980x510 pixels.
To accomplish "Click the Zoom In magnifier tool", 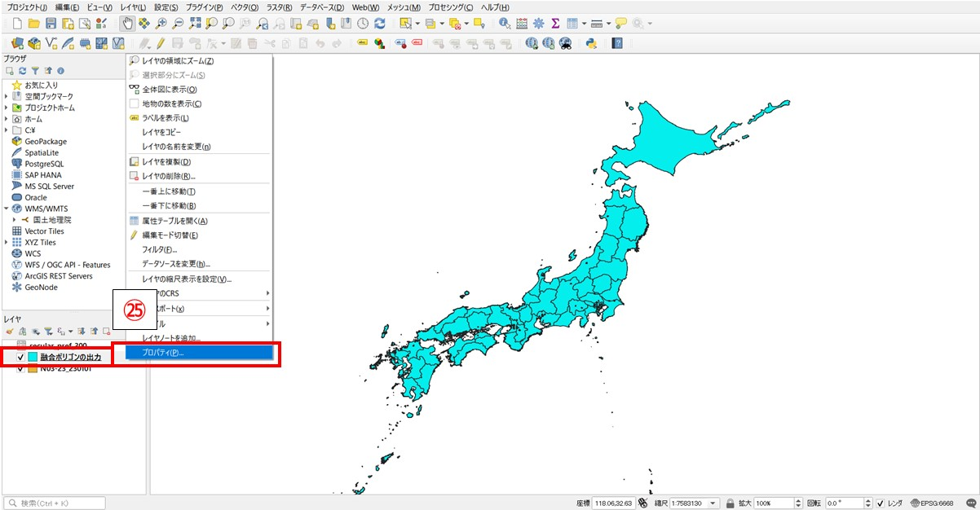I will pos(161,24).
